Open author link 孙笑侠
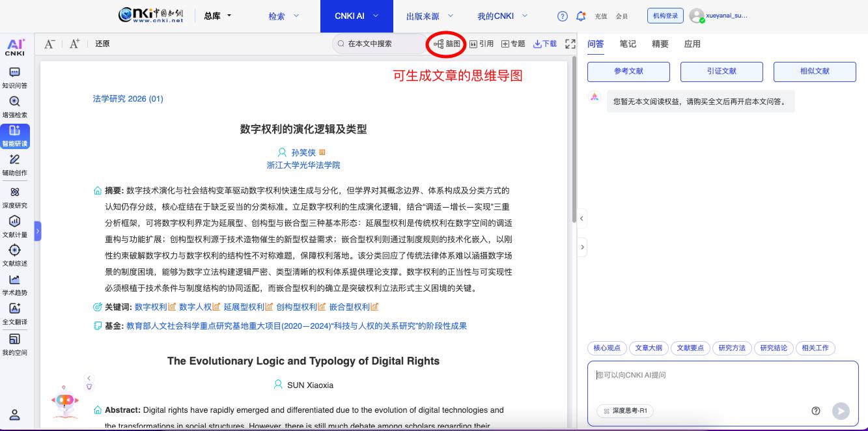This screenshot has width=868, height=431. tap(303, 152)
